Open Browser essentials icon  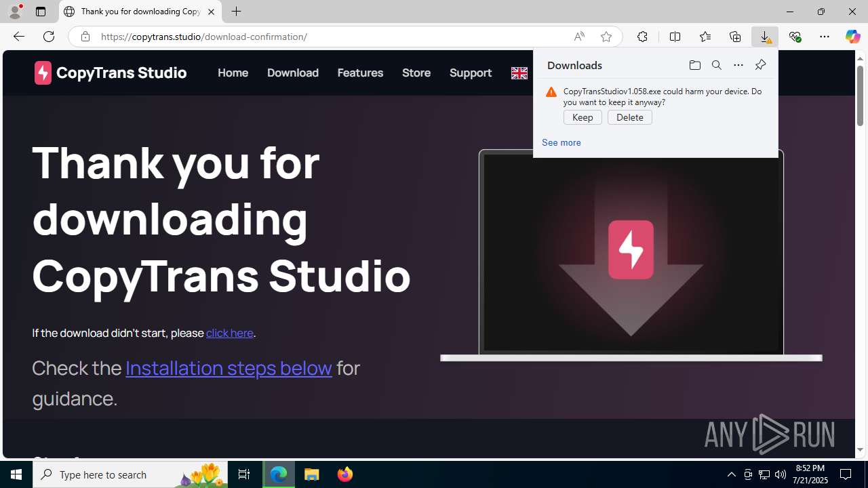click(795, 37)
